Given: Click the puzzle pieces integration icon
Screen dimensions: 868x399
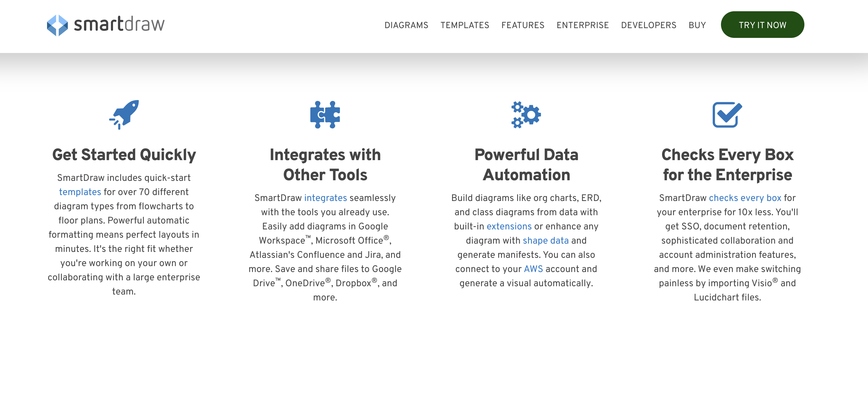Looking at the screenshot, I should tap(325, 115).
